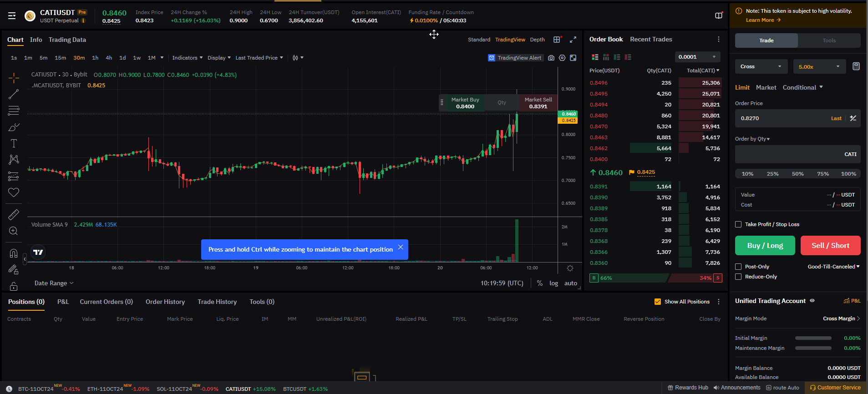Screen dimensions: 868x394
Task: Expand the Indicators dropdown
Action: click(x=187, y=58)
